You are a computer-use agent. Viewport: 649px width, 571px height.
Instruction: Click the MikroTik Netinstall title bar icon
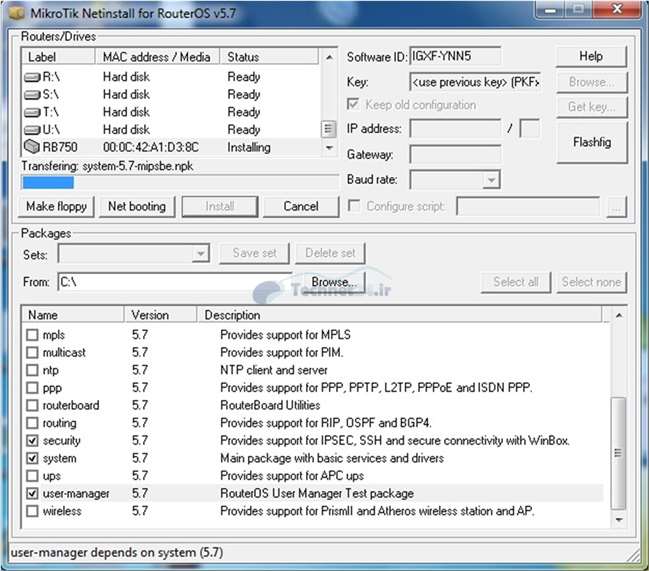(x=17, y=13)
